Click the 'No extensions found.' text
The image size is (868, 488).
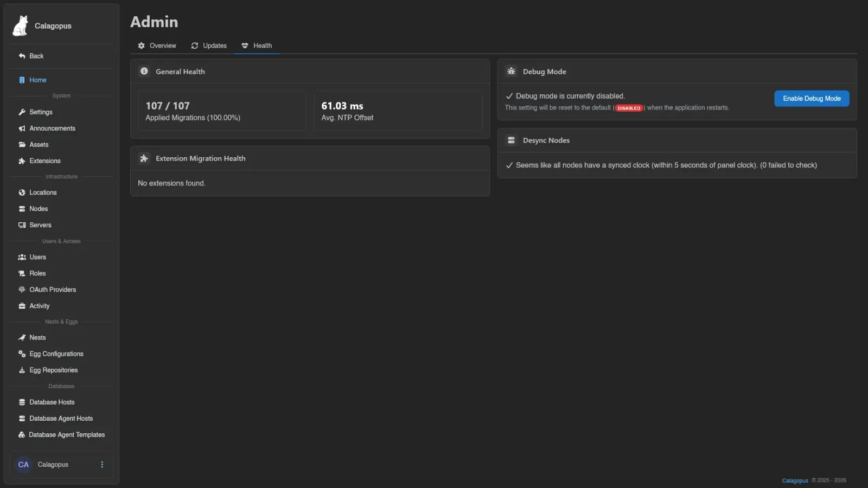click(x=171, y=183)
